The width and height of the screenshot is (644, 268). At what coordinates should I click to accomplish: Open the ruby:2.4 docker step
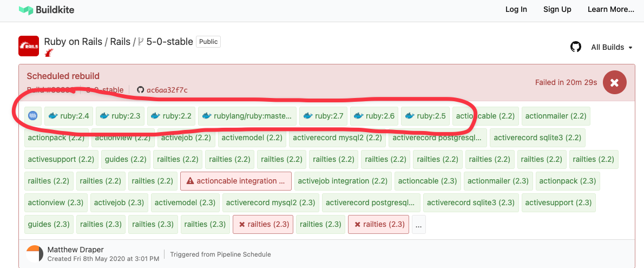coord(69,116)
